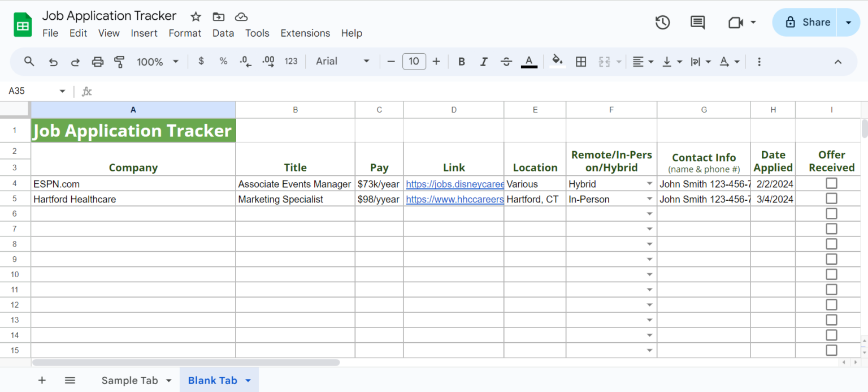This screenshot has width=868, height=392.
Task: Check the Offer Received box for ESPN.com
Action: click(x=831, y=183)
